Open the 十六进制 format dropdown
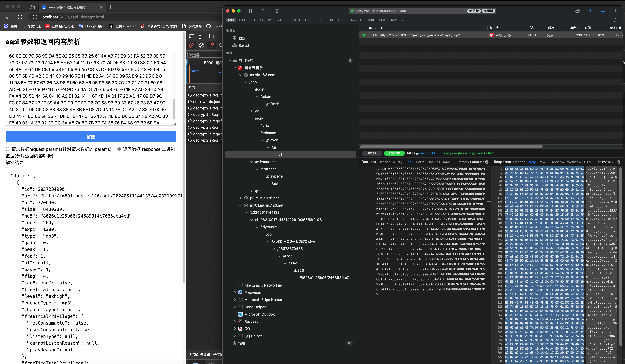Screen dimensions: 625x364 pyautogui.click(x=605, y=162)
